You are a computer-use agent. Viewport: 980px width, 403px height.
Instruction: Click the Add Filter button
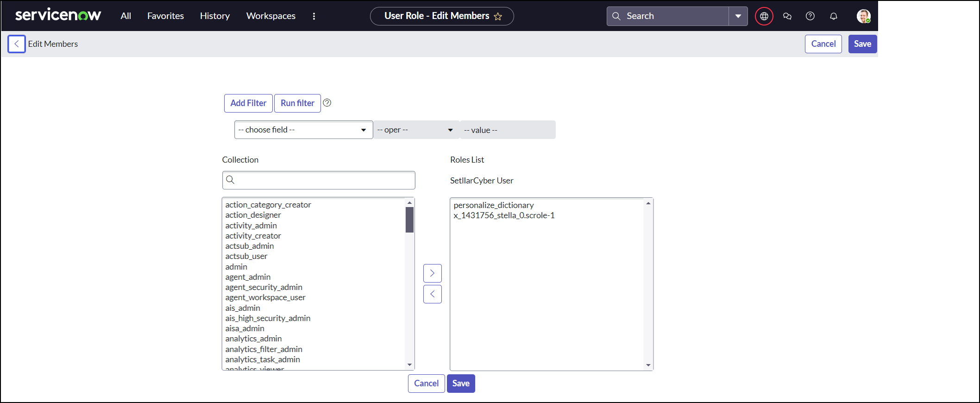(248, 103)
